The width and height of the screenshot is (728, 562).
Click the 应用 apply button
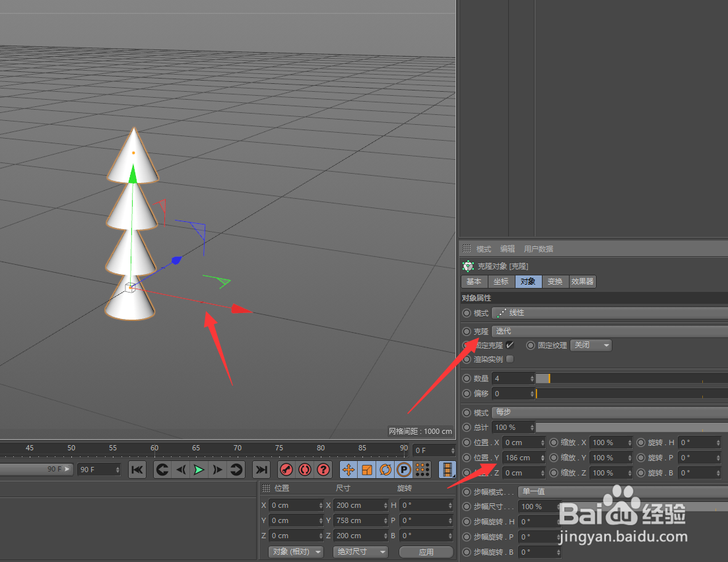click(x=426, y=552)
